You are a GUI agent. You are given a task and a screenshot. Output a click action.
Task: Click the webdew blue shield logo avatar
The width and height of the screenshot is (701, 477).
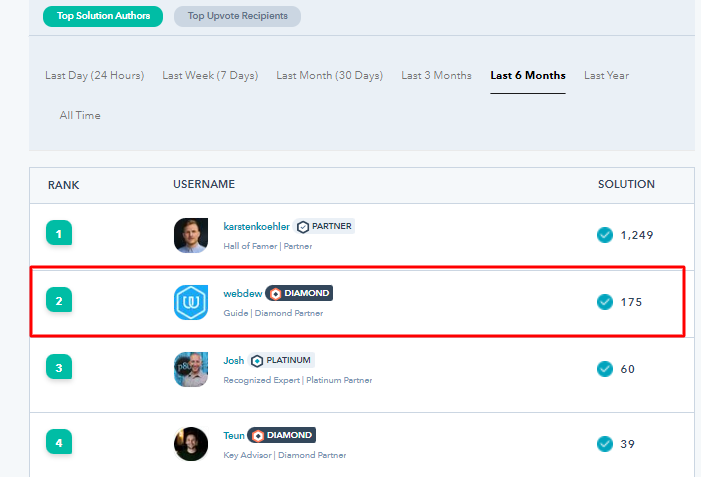tap(190, 302)
